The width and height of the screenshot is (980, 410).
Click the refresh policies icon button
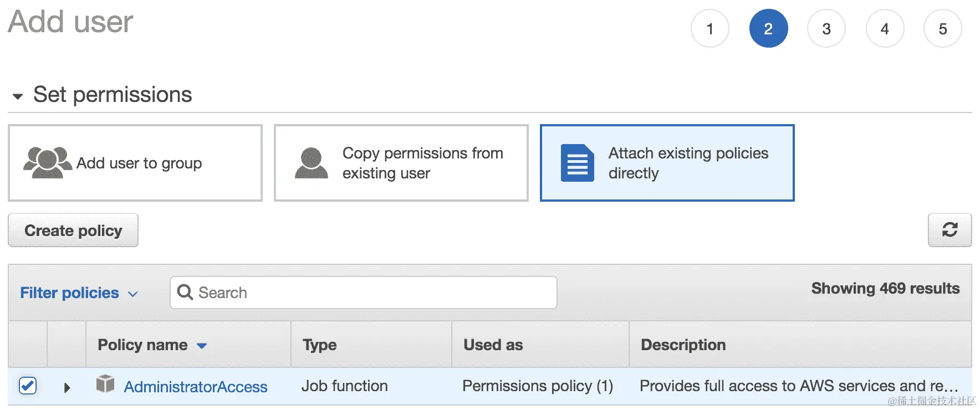[950, 230]
